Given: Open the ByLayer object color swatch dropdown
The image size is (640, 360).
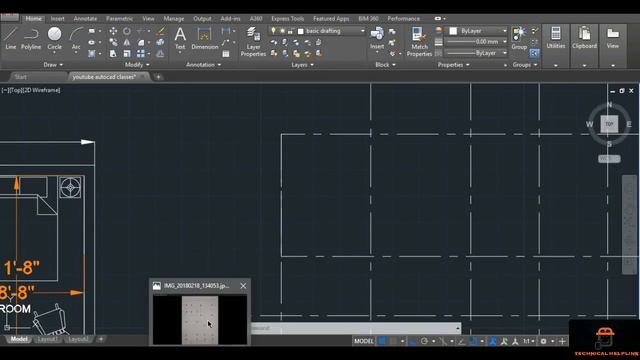Looking at the screenshot, I should point(504,31).
